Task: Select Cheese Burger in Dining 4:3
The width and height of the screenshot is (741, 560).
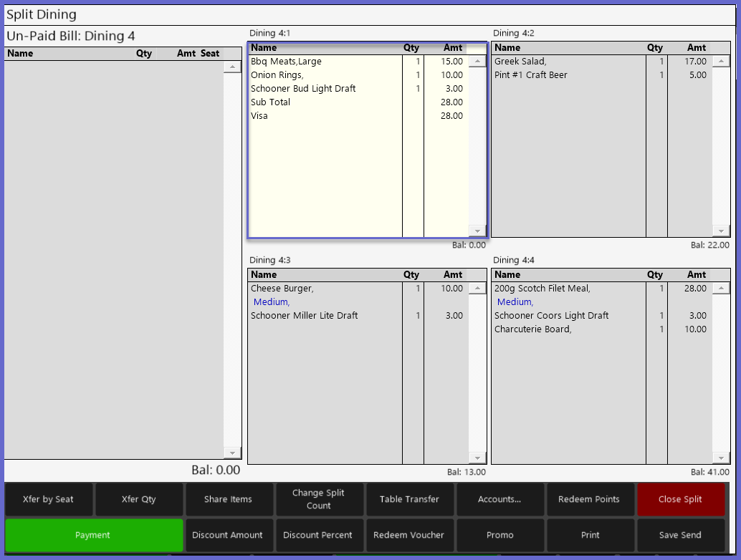Action: pos(282,289)
